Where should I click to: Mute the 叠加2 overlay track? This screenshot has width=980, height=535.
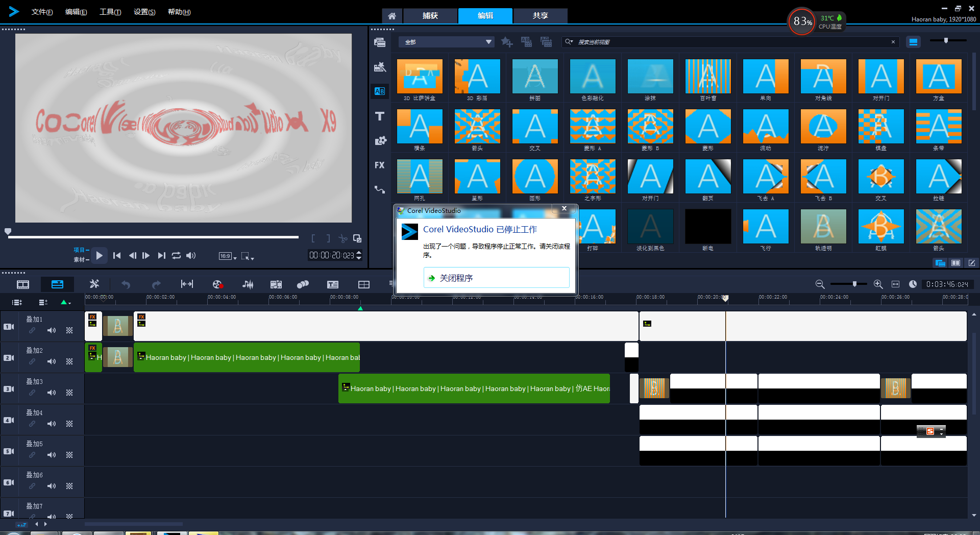(x=52, y=361)
